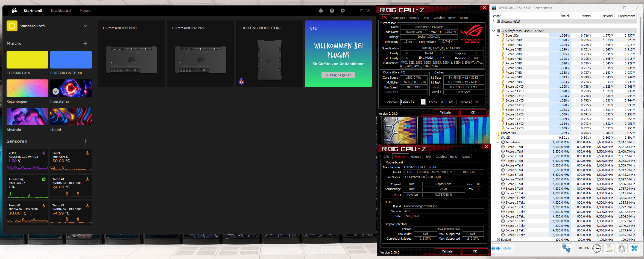Click Kern-Takte clock icon in HWiNFO

click(503, 142)
